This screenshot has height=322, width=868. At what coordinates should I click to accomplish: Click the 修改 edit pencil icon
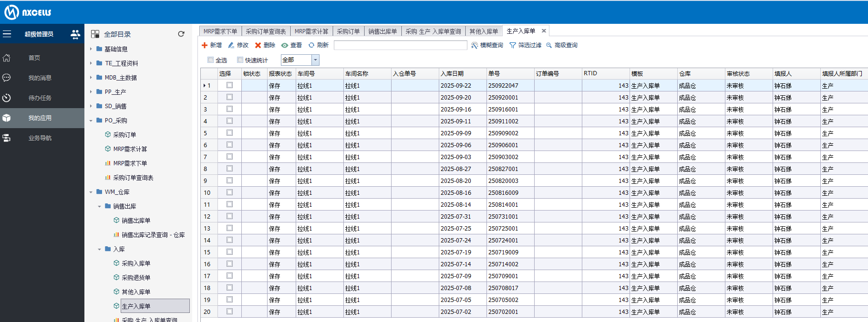pos(231,45)
